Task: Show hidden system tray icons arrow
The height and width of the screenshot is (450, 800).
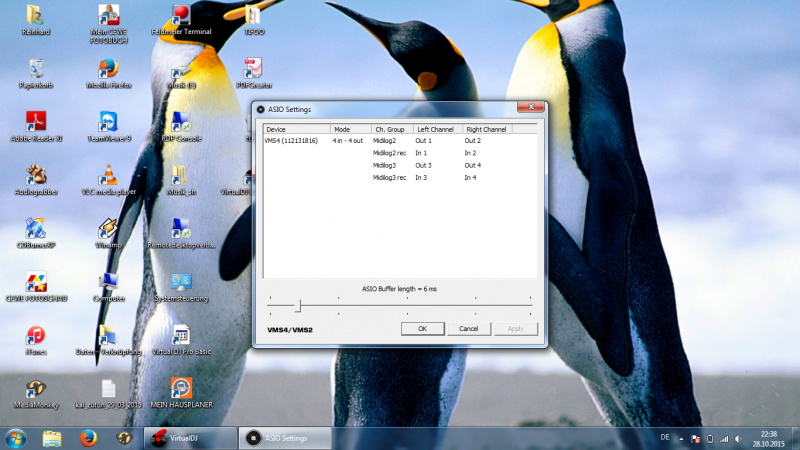Action: tap(681, 439)
